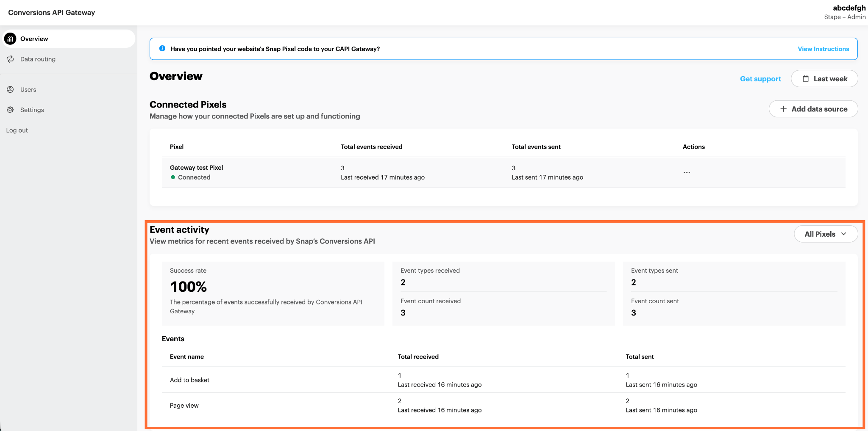Screen dimensions: 868x431
Task: Go to Overview in the sidebar
Action: (69, 39)
